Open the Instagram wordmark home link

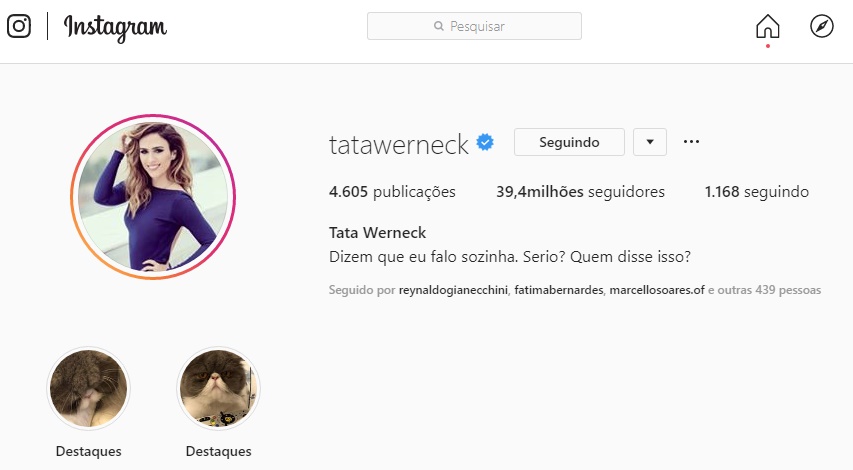(x=115, y=27)
